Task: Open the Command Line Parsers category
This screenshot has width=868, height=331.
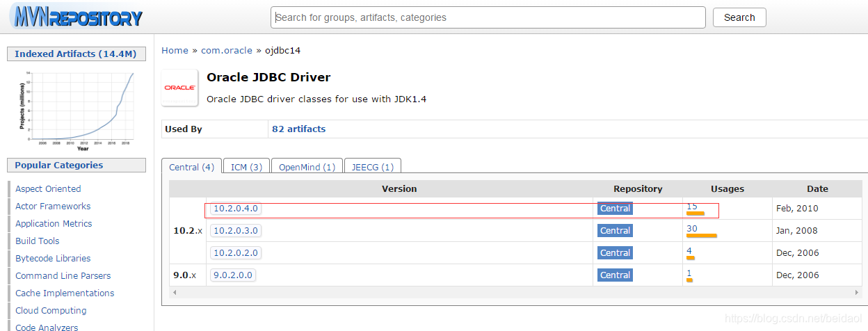Action: 63,275
